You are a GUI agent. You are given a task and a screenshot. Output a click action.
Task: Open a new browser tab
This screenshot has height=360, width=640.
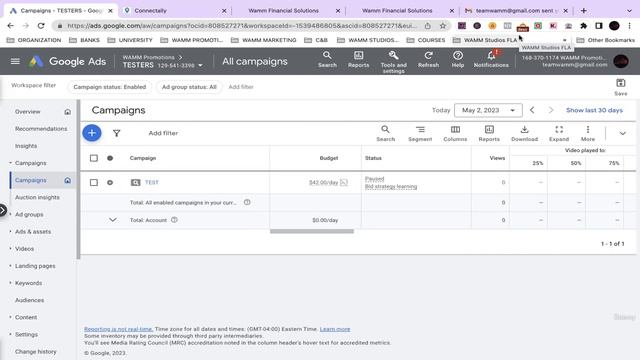coord(584,11)
